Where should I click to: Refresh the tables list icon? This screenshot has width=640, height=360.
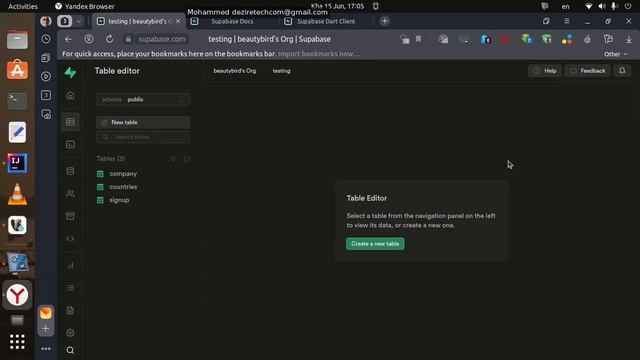click(187, 159)
